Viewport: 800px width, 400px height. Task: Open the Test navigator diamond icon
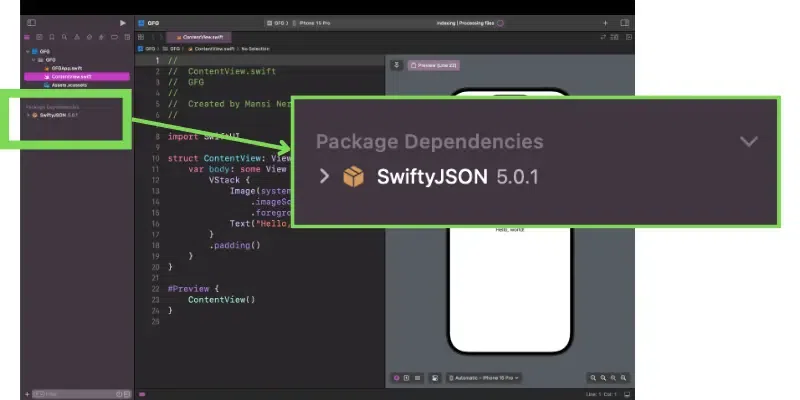coord(89,37)
